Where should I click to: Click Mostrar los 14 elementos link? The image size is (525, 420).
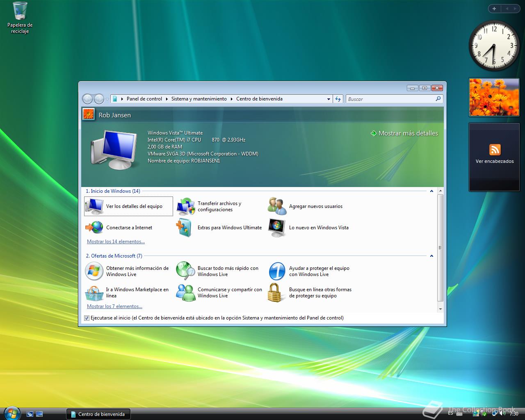click(116, 242)
